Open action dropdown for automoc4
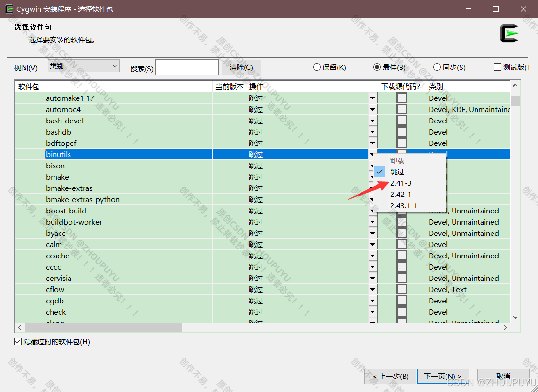 coord(373,110)
